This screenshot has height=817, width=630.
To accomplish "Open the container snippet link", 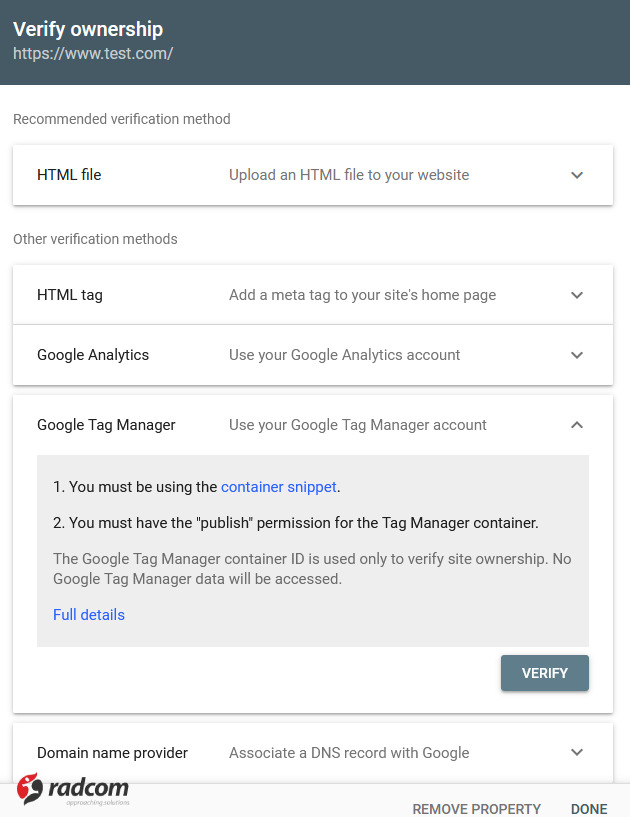I will click(278, 487).
